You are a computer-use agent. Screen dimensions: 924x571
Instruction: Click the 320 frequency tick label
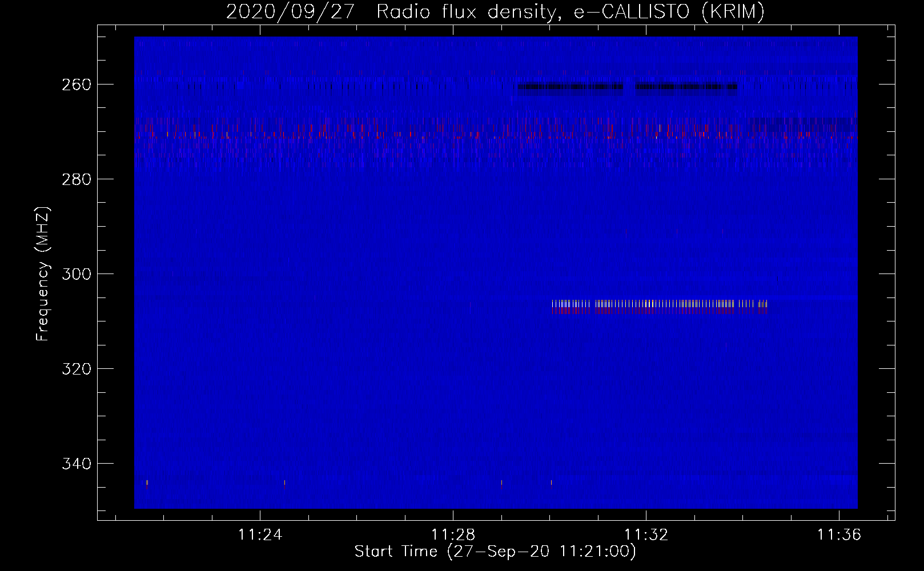tap(77, 369)
